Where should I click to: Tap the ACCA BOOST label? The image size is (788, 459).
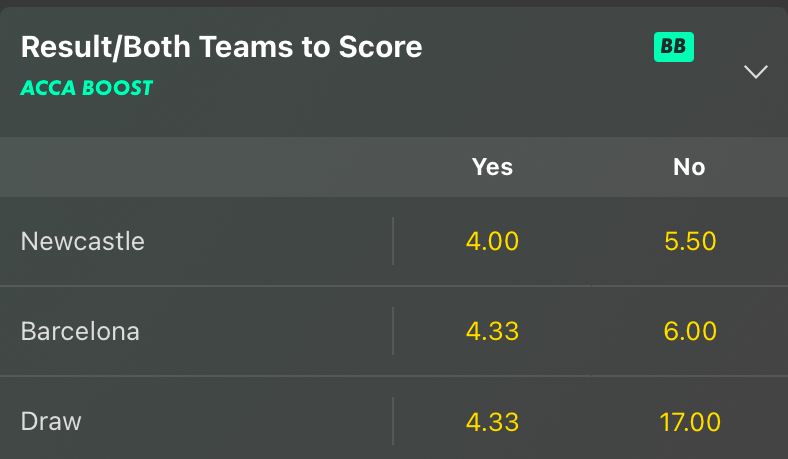[x=86, y=88]
